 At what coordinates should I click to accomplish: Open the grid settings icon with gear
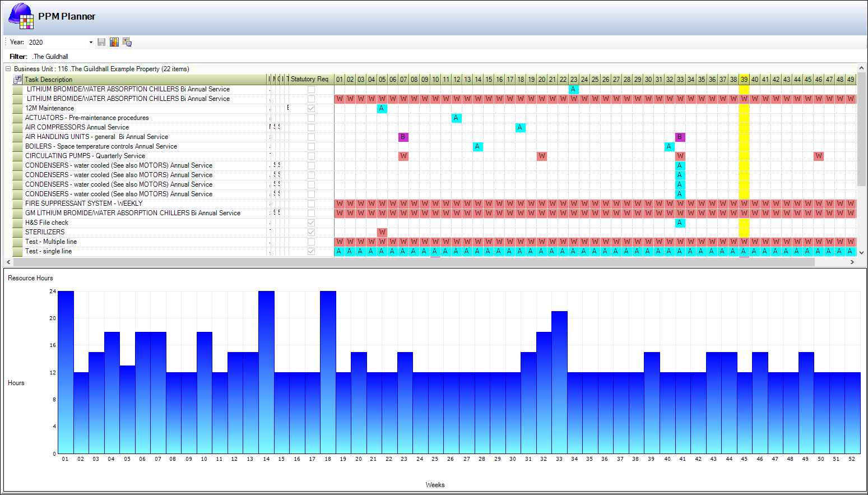pyautogui.click(x=127, y=42)
